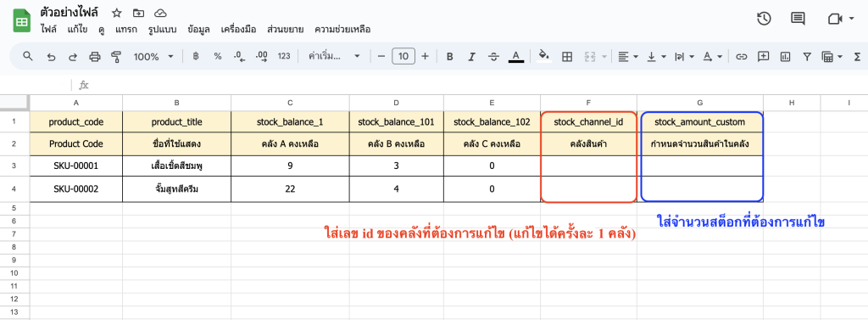Viewport: 868px width, 320px height.
Task: Open the แก้ไข menu
Action: (77, 30)
